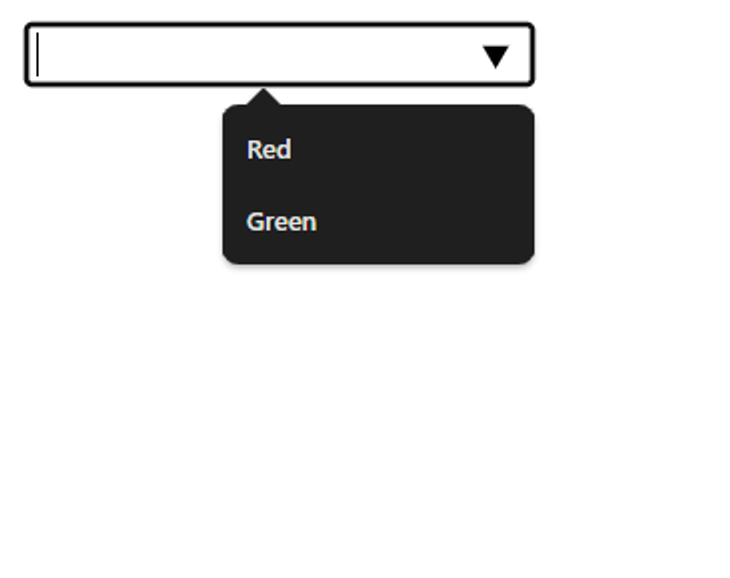
Task: Close the suggestions with the arrow icon
Action: click(495, 57)
